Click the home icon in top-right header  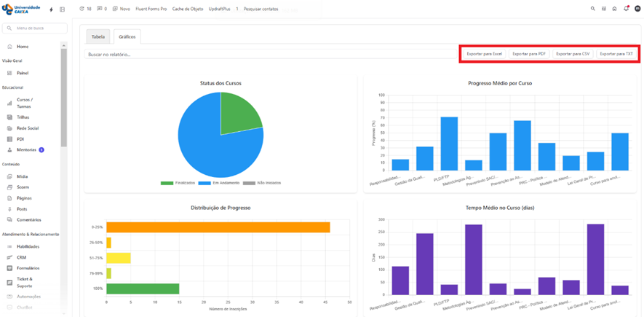click(615, 9)
